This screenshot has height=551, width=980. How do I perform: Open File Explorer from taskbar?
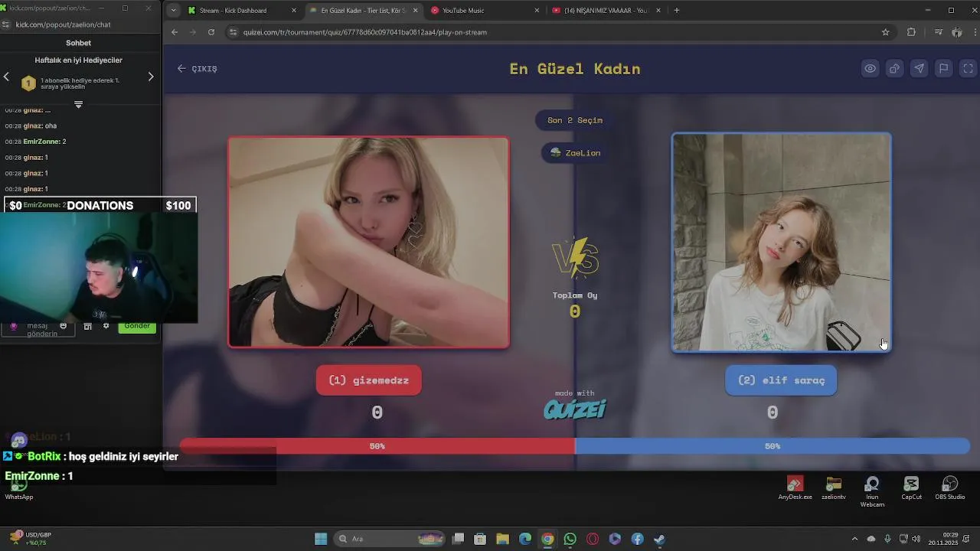point(502,539)
